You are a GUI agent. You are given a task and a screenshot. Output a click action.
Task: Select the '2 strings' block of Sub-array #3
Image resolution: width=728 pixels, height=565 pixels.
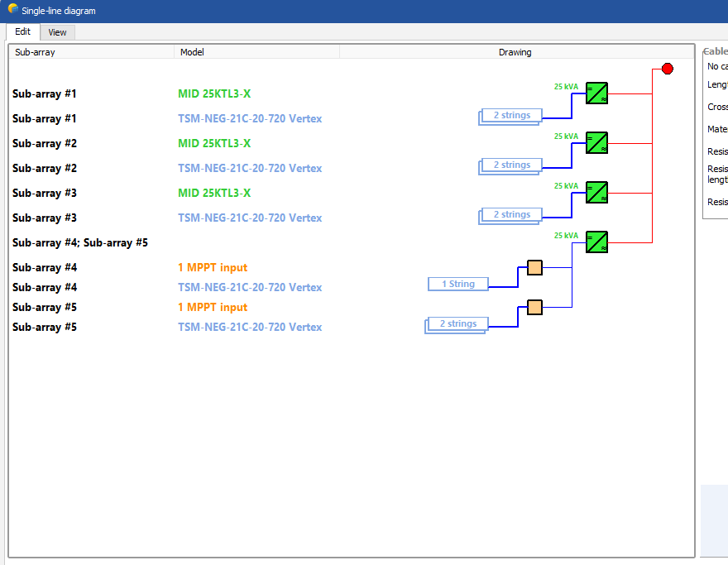pyautogui.click(x=511, y=215)
